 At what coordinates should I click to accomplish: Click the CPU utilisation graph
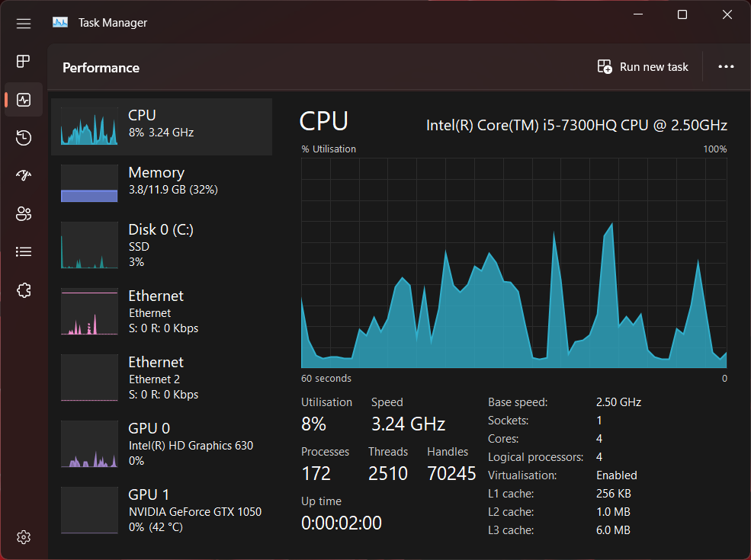pos(514,263)
